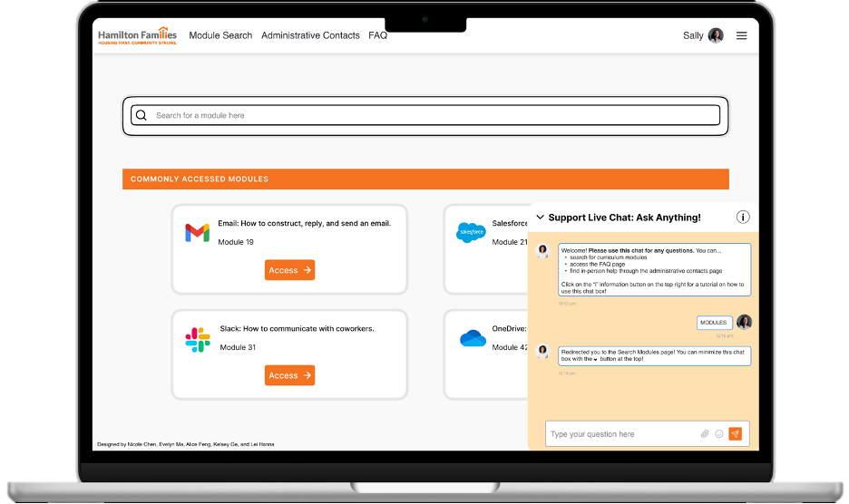
Task: Click the Gmail icon on Module 19
Action: pyautogui.click(x=197, y=232)
